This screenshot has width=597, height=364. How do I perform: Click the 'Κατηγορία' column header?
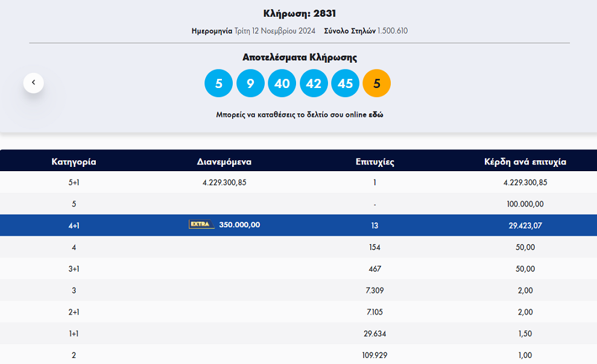point(74,162)
